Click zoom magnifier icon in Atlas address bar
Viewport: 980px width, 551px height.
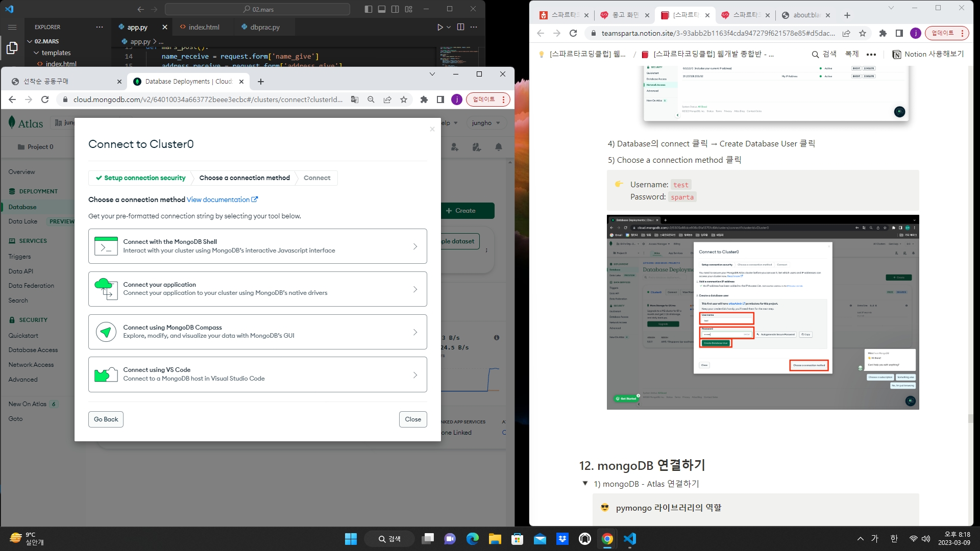click(371, 99)
